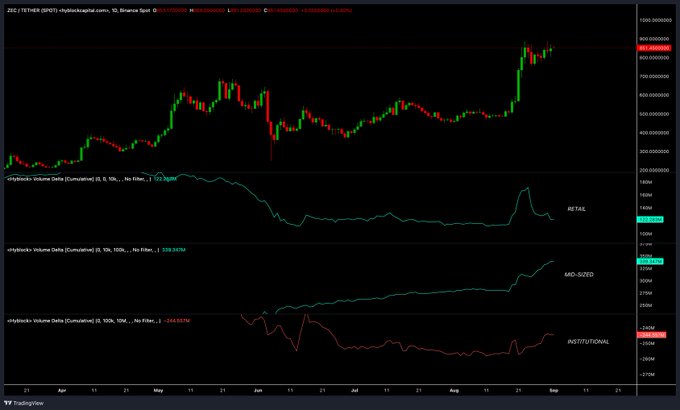
Task: Click the 275M label on mid-sized axis
Action: pos(646,293)
